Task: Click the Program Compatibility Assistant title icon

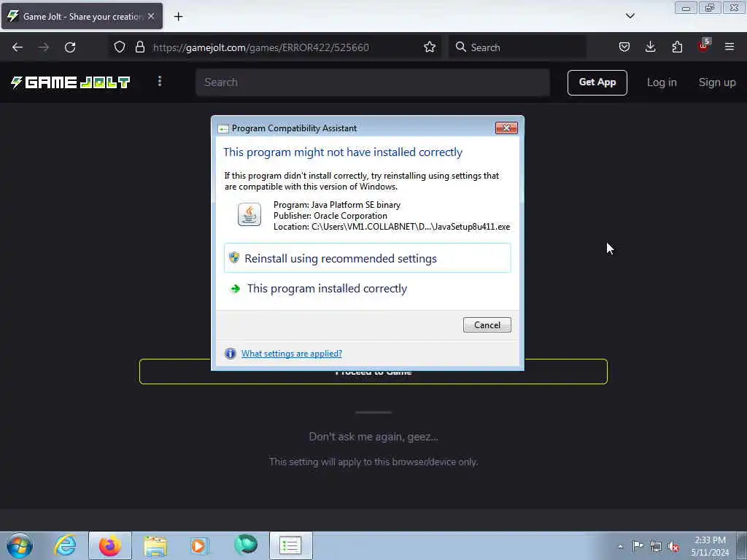Action: (x=223, y=128)
